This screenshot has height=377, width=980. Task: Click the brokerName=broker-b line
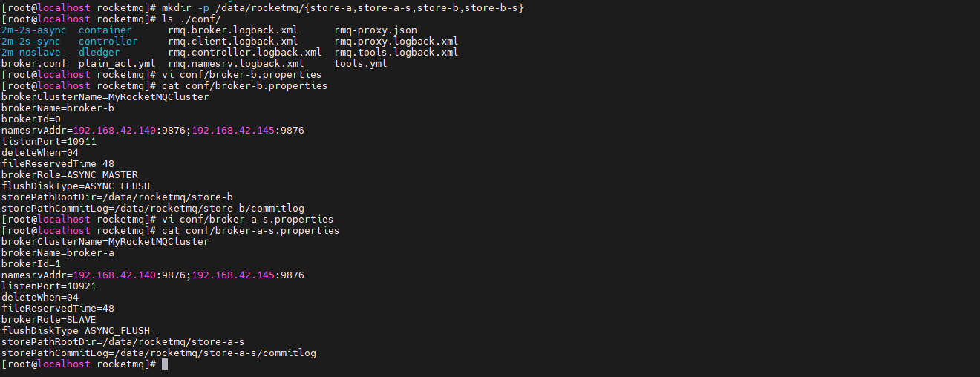click(58, 108)
